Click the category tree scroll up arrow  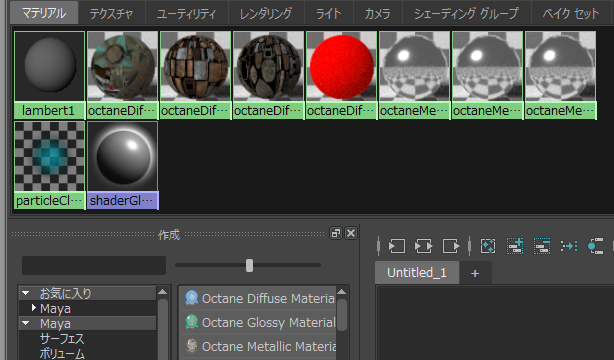(x=163, y=292)
